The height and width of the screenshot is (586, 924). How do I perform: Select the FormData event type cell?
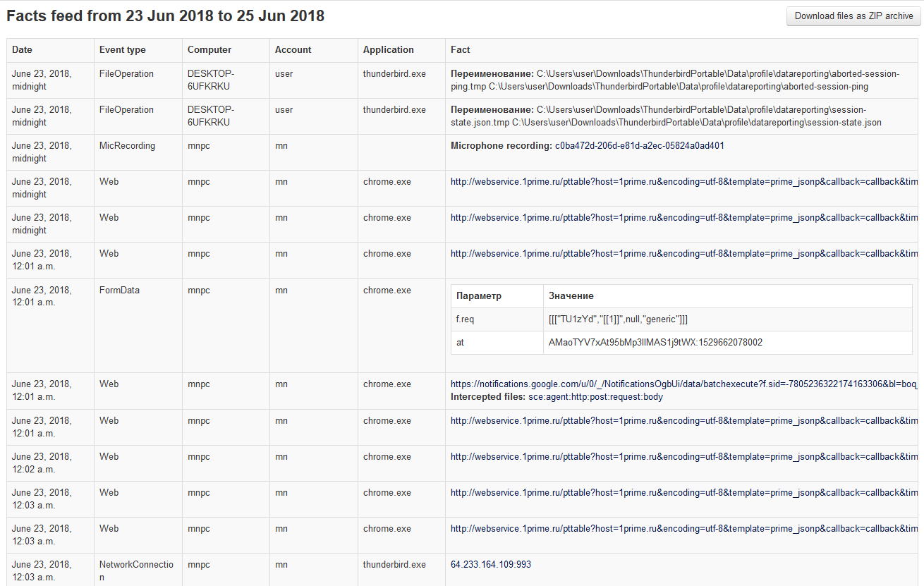(x=119, y=291)
